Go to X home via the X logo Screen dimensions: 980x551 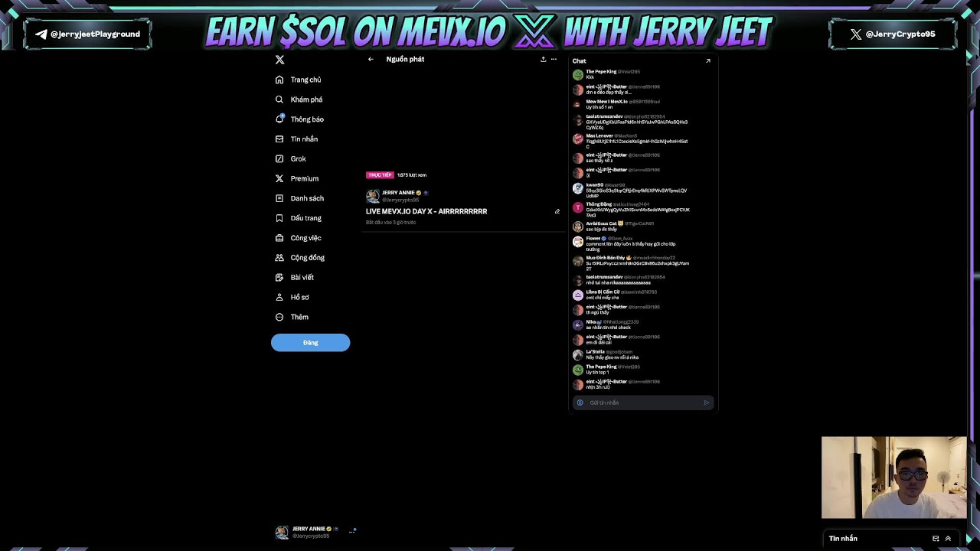(x=279, y=60)
